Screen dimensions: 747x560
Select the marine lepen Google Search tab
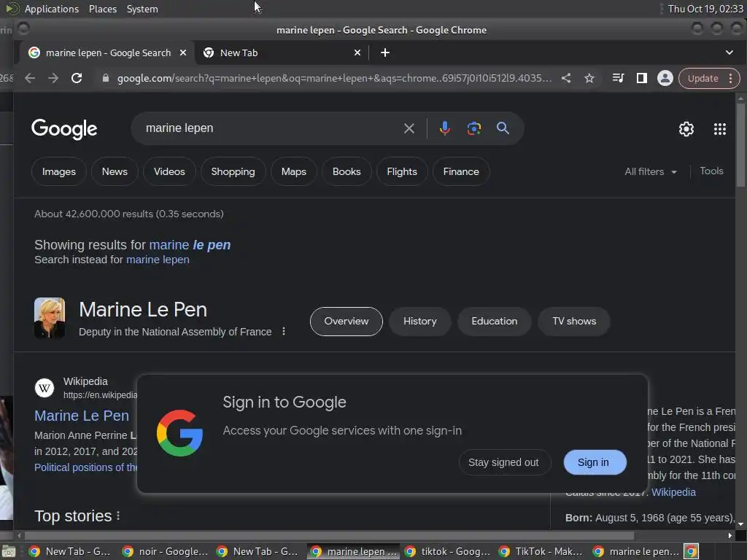pos(107,52)
